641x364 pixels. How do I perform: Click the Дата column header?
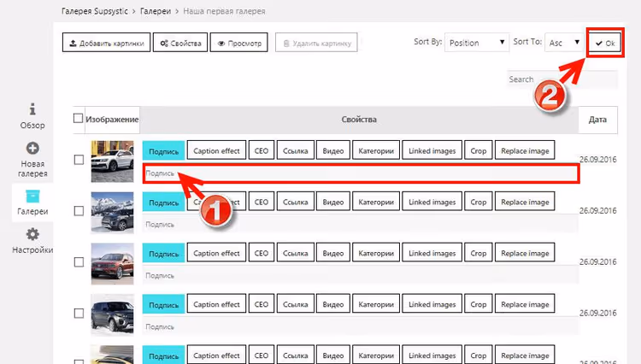pos(597,120)
